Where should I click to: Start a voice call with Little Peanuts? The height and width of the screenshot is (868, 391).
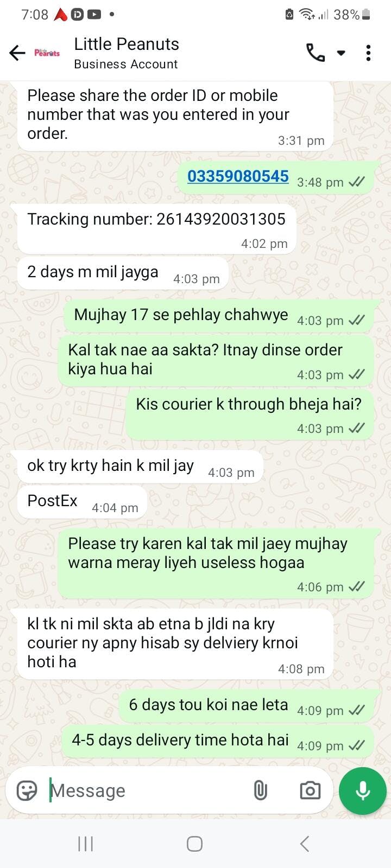tap(316, 53)
